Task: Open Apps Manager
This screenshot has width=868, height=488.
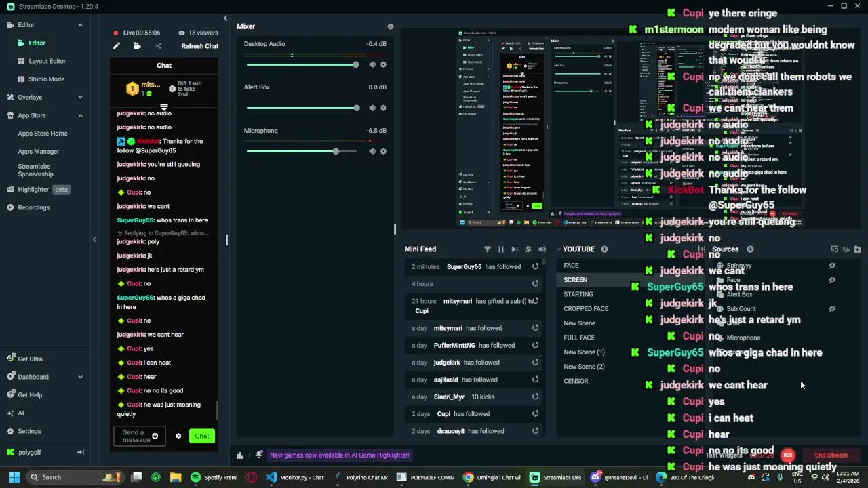Action: (39, 152)
